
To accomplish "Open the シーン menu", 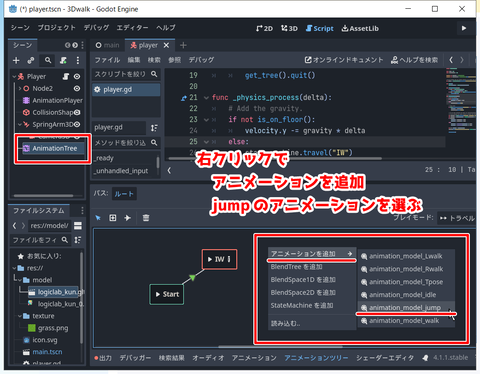I will point(20,28).
